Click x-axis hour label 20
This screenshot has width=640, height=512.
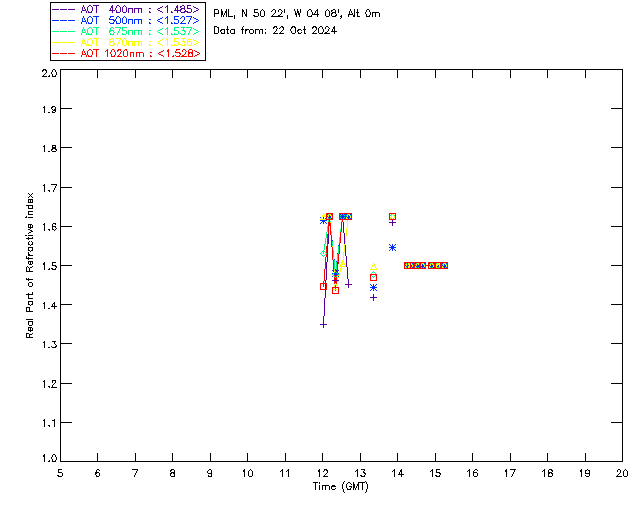coord(622,473)
